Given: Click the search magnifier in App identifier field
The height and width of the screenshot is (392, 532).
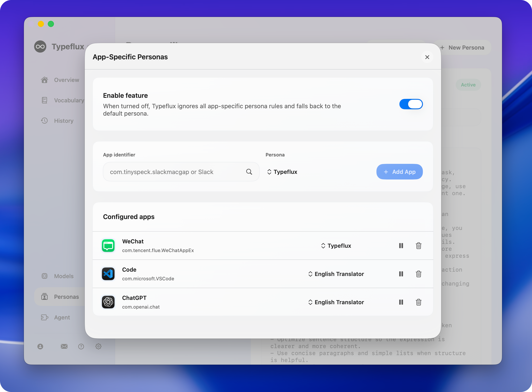Looking at the screenshot, I should point(249,172).
